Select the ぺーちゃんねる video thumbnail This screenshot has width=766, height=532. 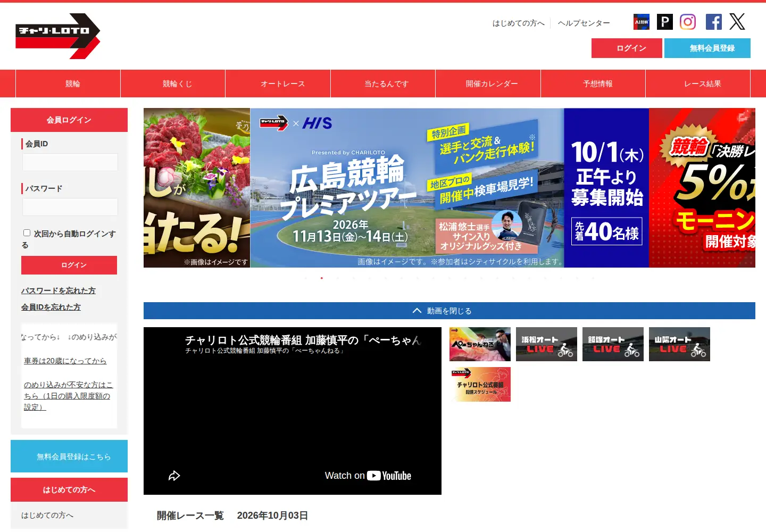coord(480,344)
